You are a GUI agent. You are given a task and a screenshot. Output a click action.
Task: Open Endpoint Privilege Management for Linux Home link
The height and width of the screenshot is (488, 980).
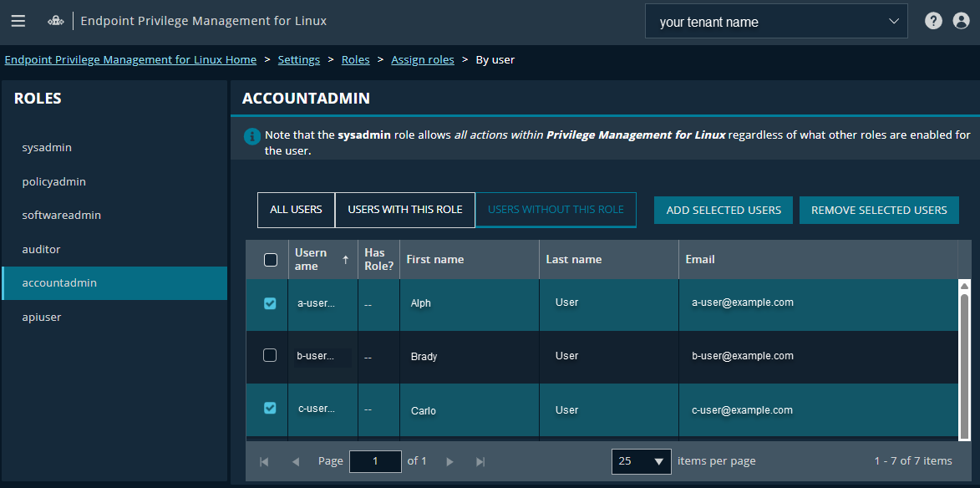[130, 60]
